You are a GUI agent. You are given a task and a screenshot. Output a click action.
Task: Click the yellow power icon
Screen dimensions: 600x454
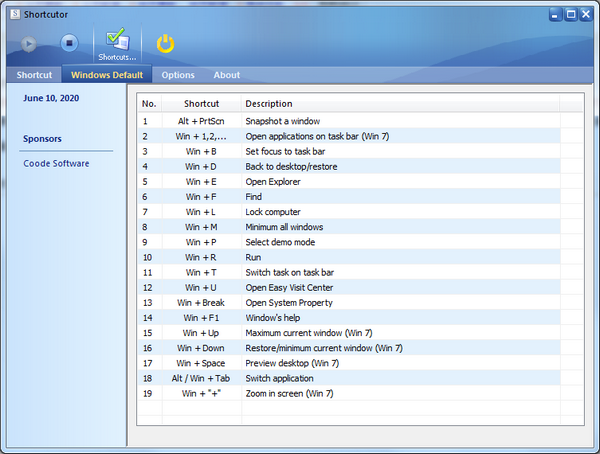(166, 43)
